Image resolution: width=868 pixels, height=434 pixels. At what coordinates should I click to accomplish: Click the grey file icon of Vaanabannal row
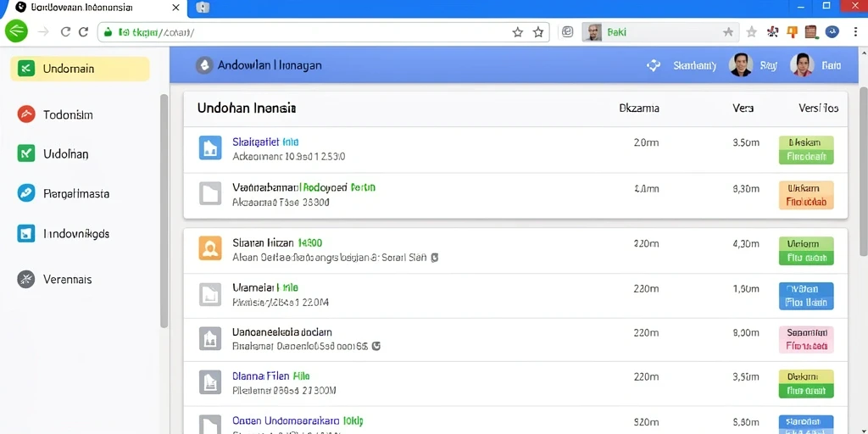pos(210,194)
